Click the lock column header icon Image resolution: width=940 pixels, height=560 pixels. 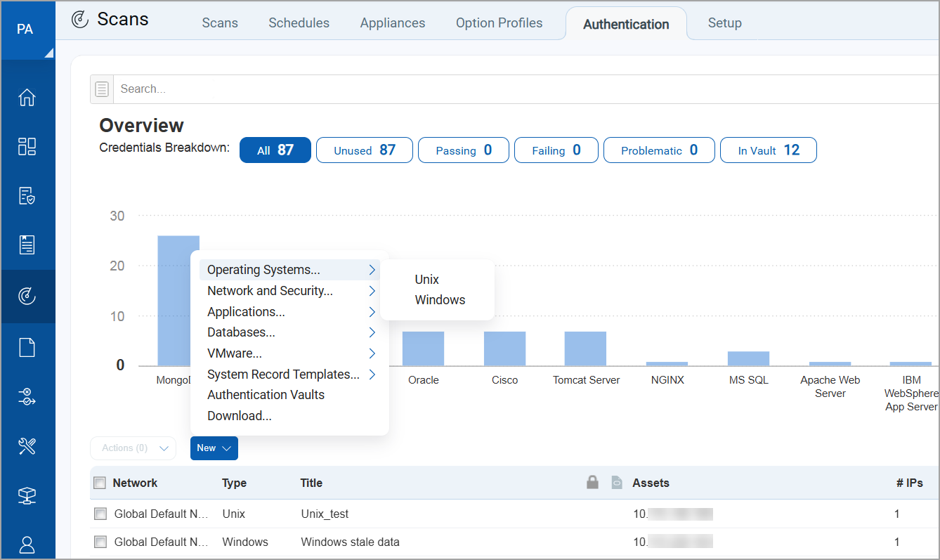(592, 482)
